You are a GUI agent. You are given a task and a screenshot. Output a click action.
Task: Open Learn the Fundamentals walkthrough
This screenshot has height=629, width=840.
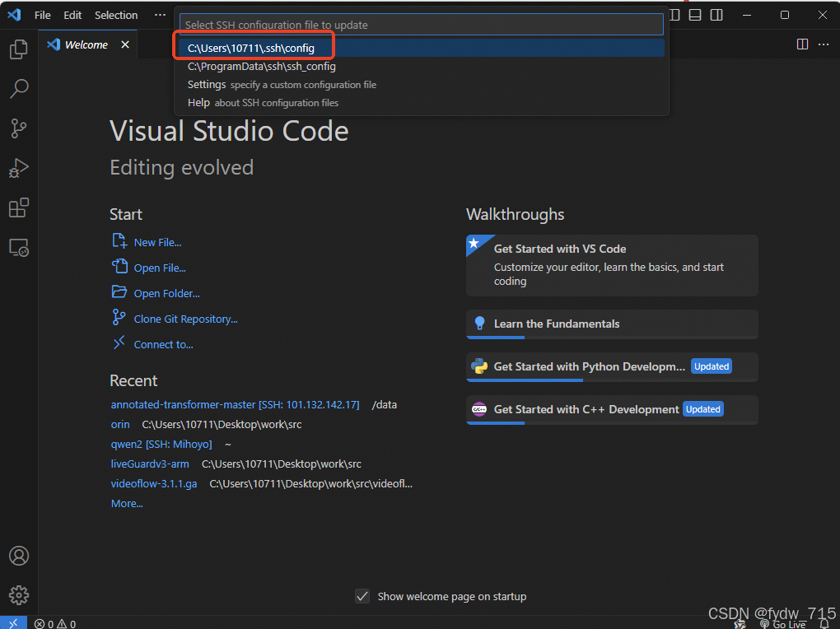tap(613, 324)
